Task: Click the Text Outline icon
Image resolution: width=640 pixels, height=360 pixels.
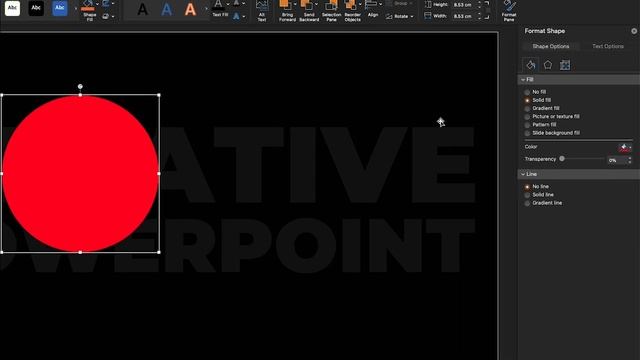Action: [x=236, y=4]
